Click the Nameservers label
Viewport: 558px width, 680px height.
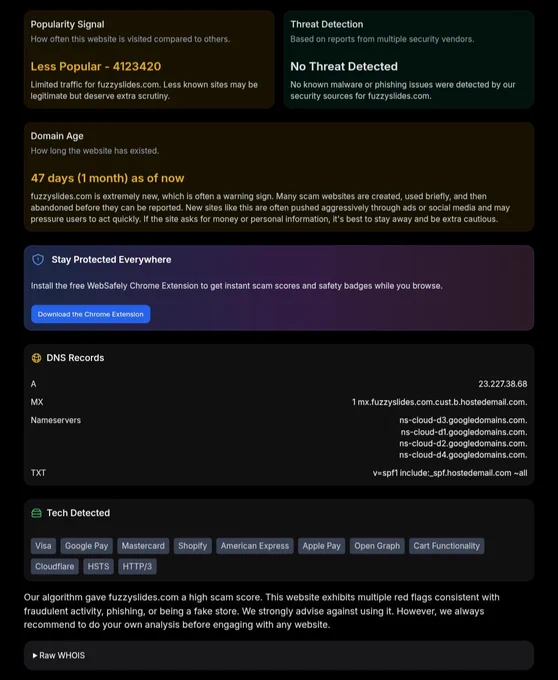[x=55, y=420]
